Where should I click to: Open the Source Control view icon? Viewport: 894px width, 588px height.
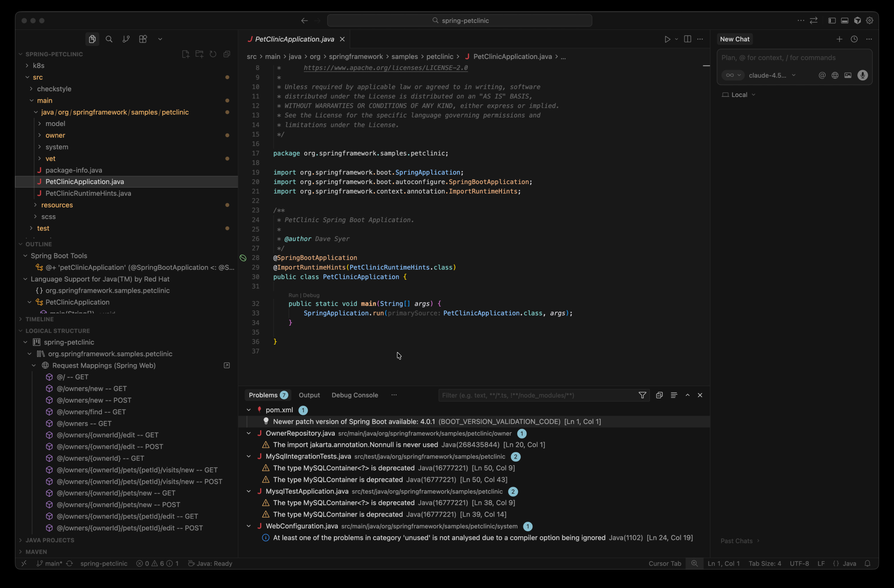(x=126, y=39)
